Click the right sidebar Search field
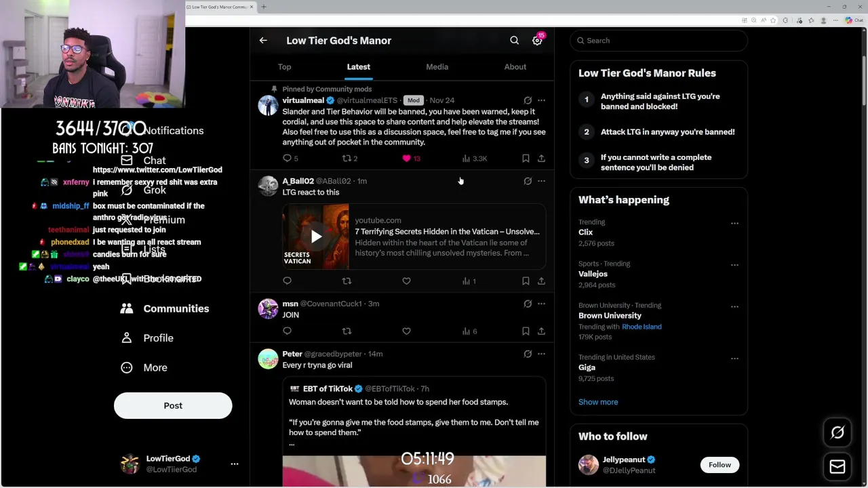This screenshot has width=868, height=488. tap(658, 41)
